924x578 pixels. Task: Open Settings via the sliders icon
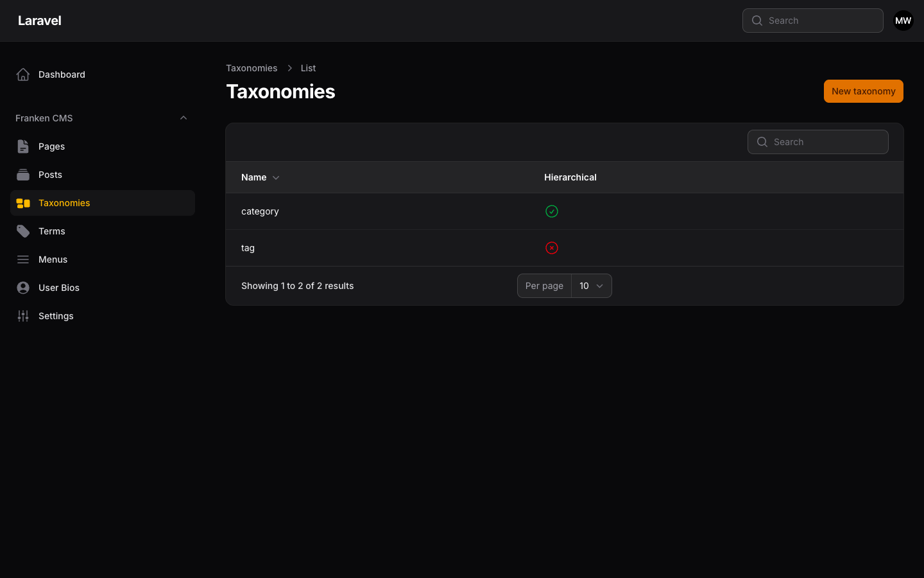pyautogui.click(x=23, y=315)
